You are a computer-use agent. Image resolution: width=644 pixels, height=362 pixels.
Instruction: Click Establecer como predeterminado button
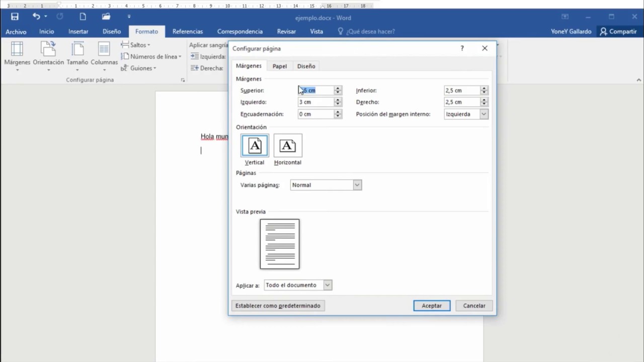tap(278, 306)
